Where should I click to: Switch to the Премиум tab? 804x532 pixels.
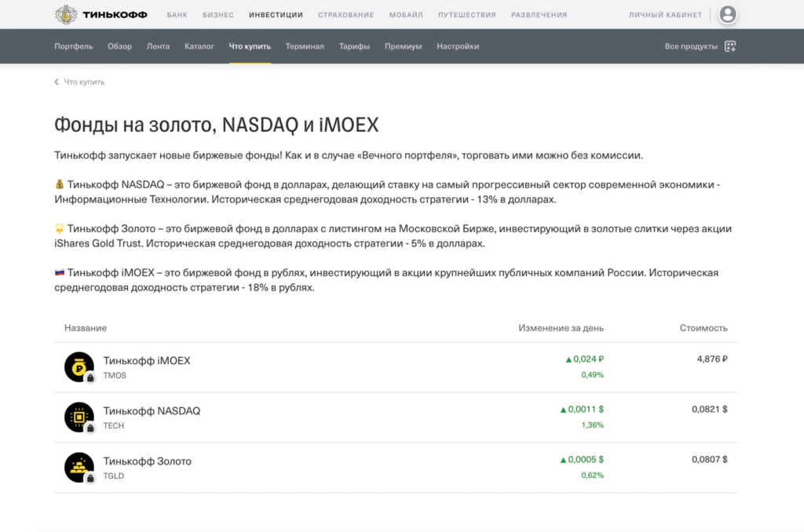coord(403,46)
